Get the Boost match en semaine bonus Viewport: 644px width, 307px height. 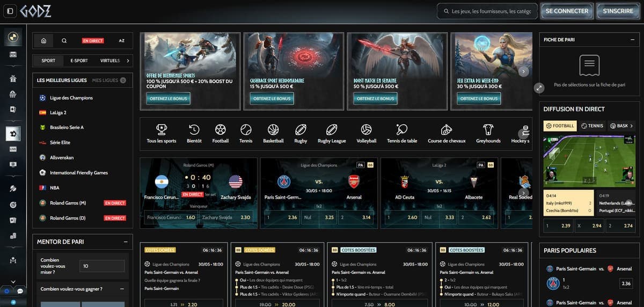click(x=376, y=99)
